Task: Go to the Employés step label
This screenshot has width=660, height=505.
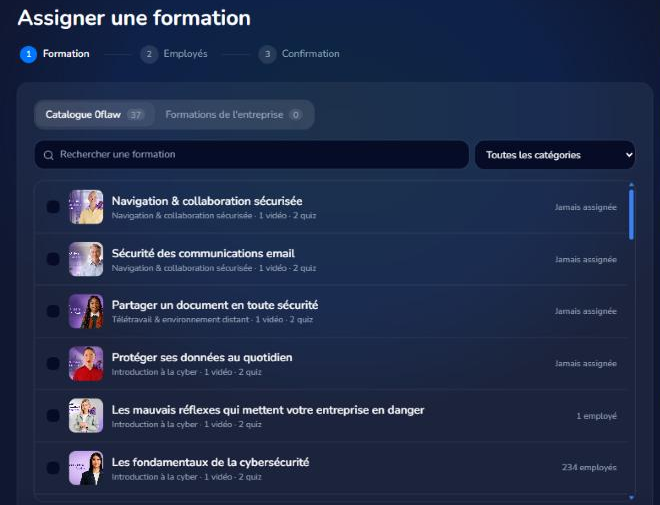Action: coord(186,54)
